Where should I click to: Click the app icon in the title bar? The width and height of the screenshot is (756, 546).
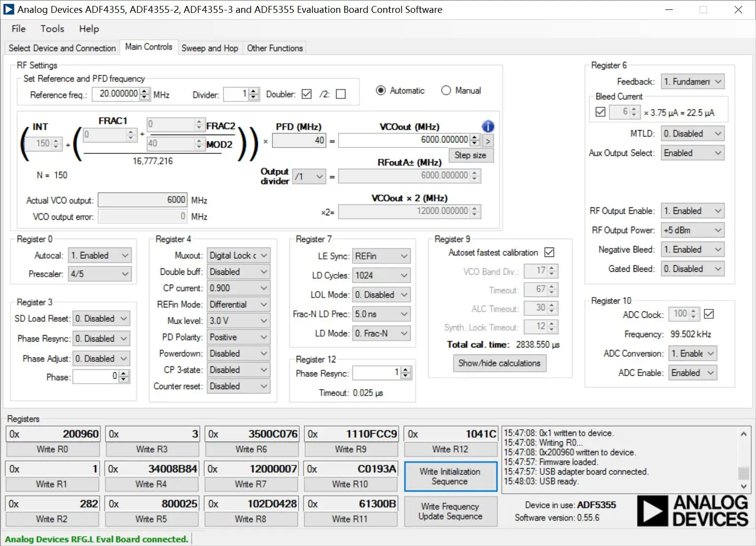click(9, 9)
